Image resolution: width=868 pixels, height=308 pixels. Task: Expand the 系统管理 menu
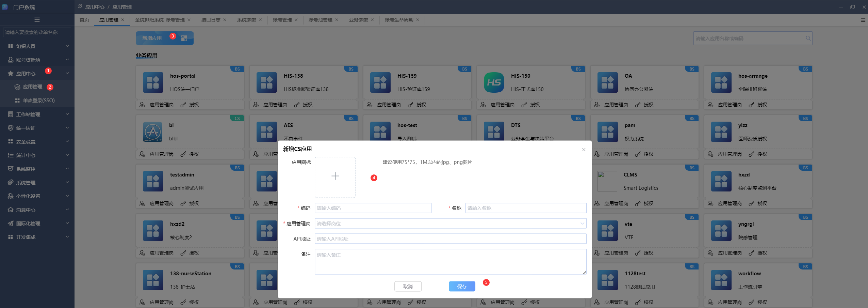point(37,182)
